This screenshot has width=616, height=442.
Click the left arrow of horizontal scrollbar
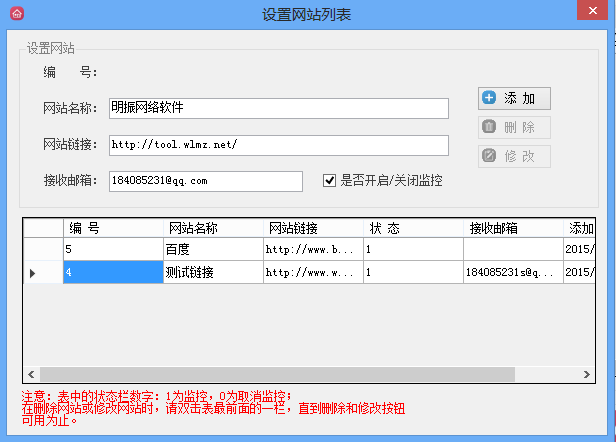coord(31,374)
